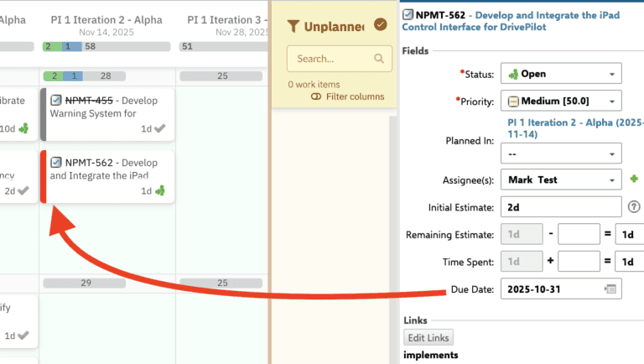Open the Planned In dropdown

click(x=561, y=154)
